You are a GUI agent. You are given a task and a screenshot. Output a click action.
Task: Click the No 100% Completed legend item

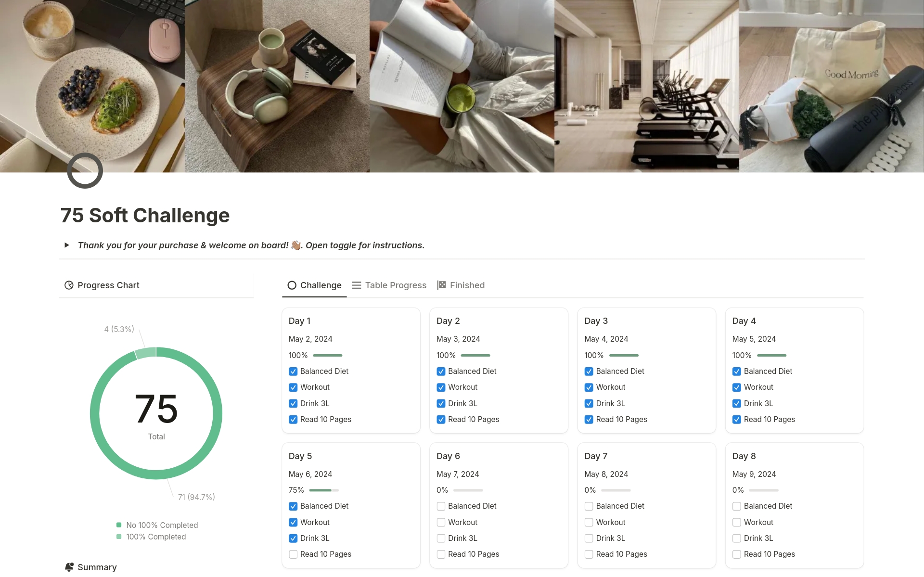(x=161, y=525)
